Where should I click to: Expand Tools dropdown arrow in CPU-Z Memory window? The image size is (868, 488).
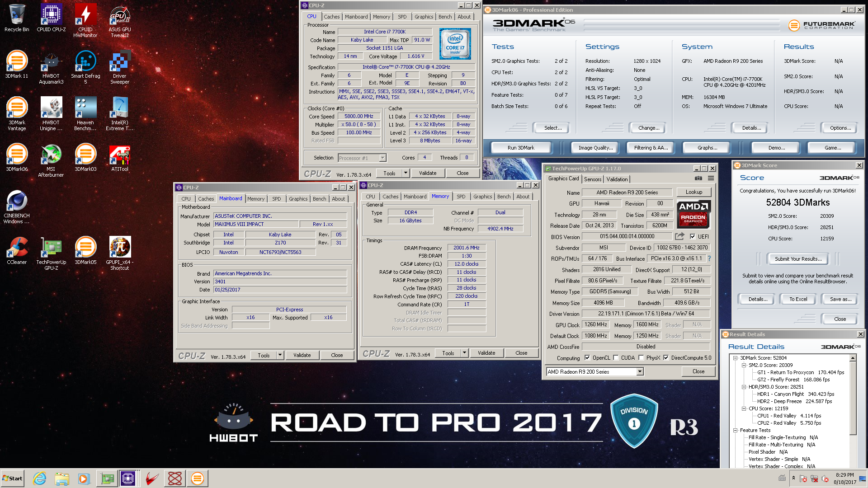coord(464,353)
